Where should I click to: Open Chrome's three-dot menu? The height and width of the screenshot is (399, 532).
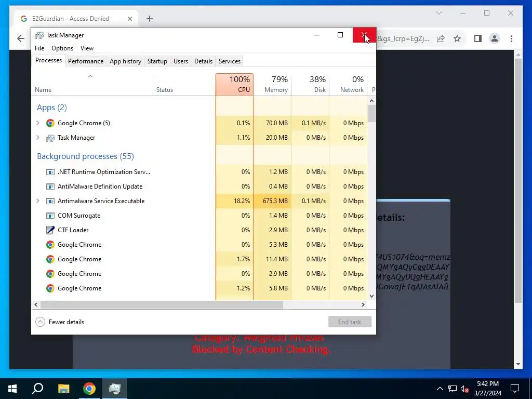point(511,38)
